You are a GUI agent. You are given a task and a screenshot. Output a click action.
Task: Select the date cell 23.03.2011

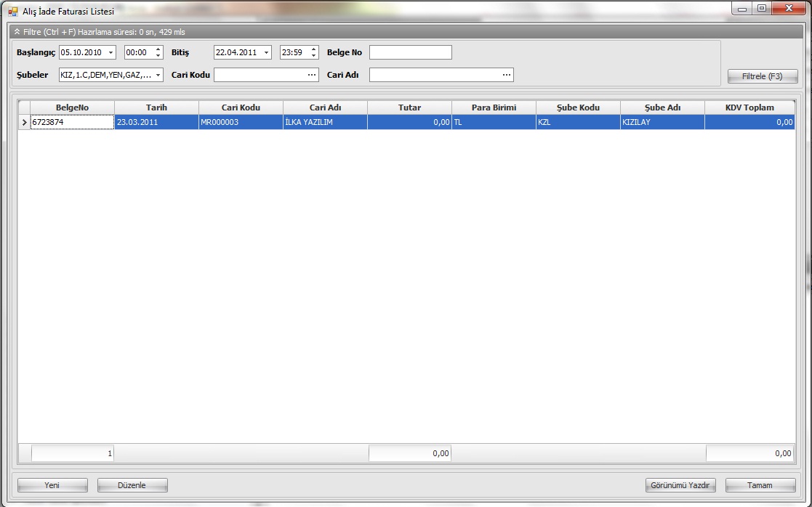(x=156, y=122)
